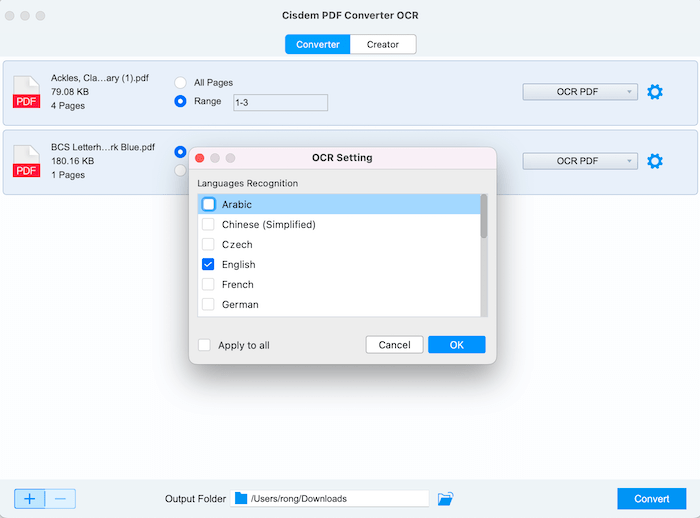Image resolution: width=700 pixels, height=518 pixels.
Task: Switch to the Creator tab
Action: pos(383,45)
